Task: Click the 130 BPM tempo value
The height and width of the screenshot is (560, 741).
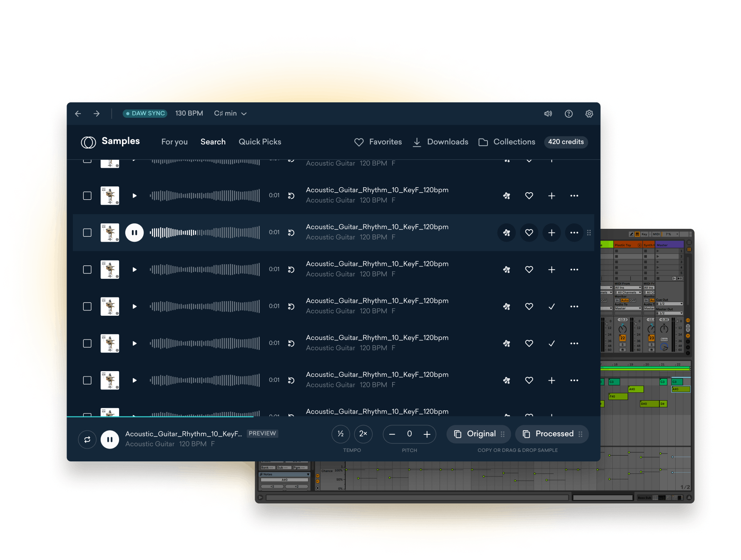Action: click(x=189, y=113)
